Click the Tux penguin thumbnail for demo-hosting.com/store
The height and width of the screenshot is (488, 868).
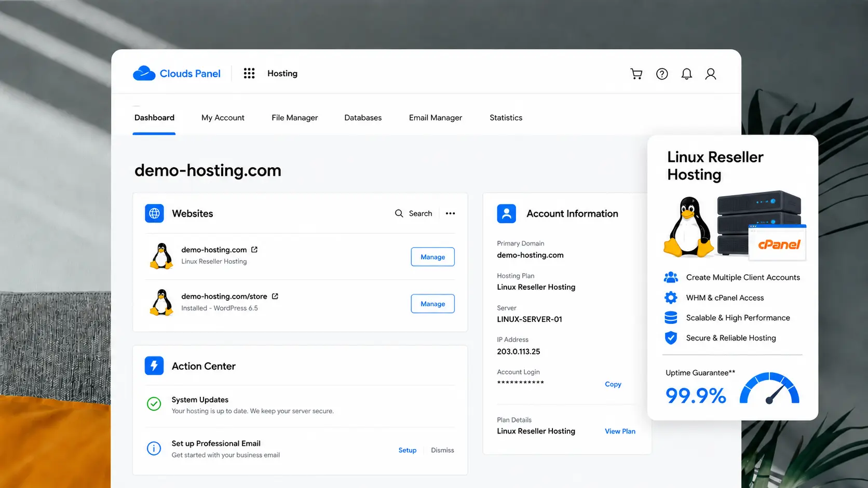click(161, 303)
